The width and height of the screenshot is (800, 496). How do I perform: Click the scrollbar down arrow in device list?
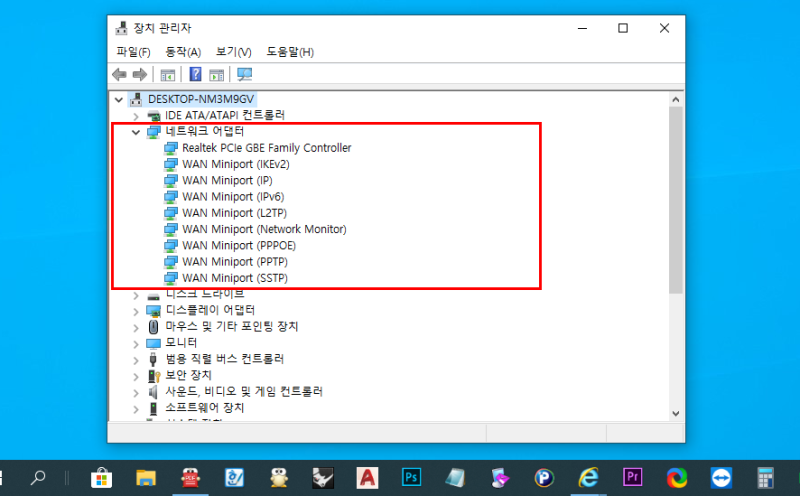click(676, 414)
